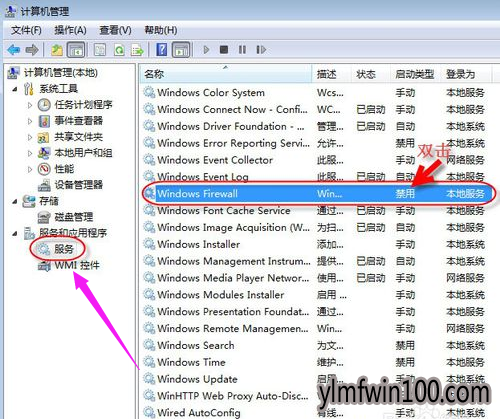Screen dimensions: 501x419
Task: Start service with the play icon
Action: point(206,50)
